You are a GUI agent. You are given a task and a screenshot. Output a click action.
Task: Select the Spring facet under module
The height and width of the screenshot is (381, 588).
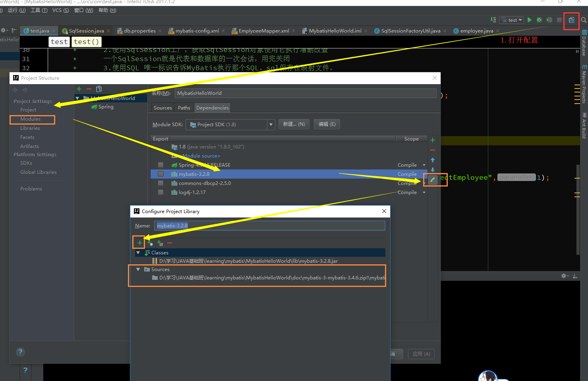(106, 107)
